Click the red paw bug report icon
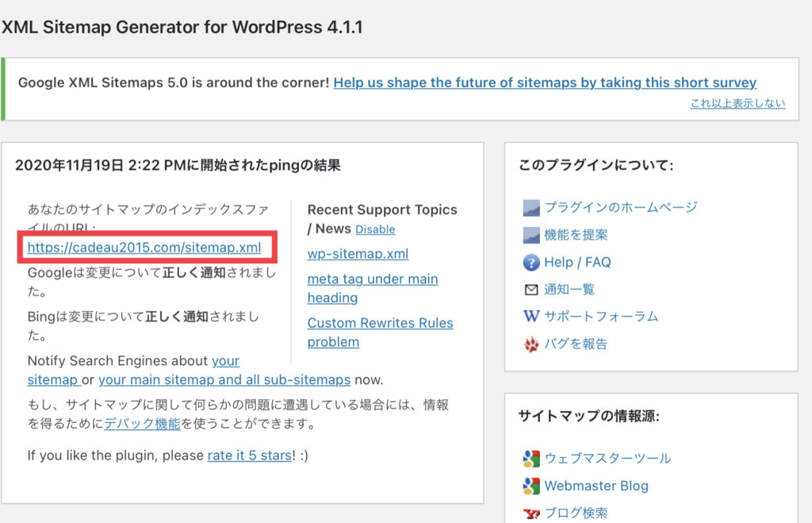This screenshot has width=812, height=523. 530,344
